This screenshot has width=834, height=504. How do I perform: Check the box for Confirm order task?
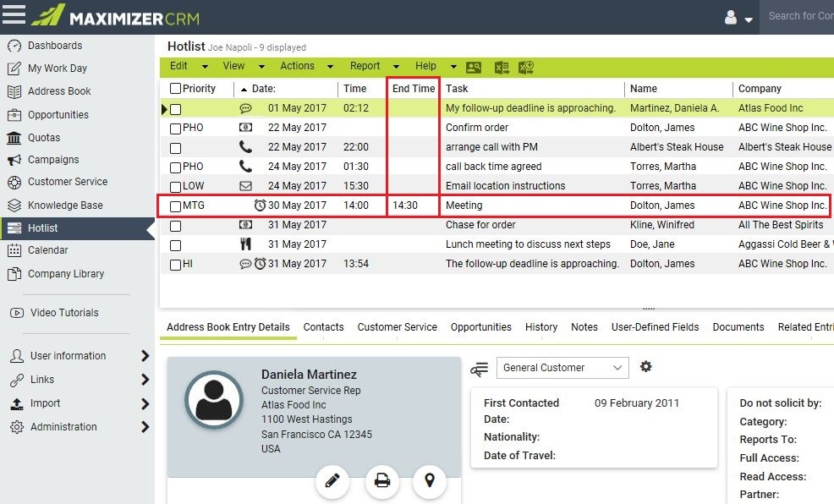click(x=176, y=129)
